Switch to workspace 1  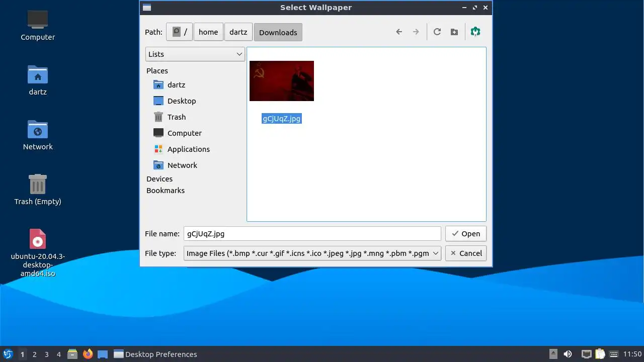coord(22,354)
